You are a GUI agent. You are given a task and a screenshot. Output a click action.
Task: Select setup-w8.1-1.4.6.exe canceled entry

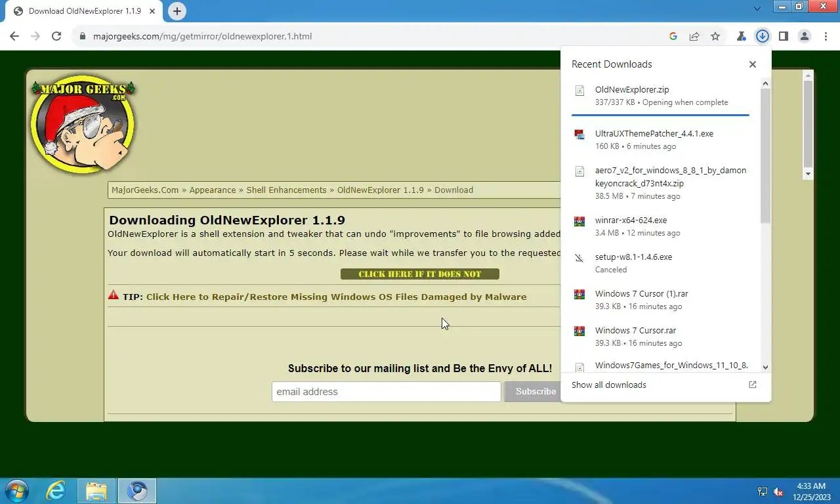pyautogui.click(x=660, y=263)
